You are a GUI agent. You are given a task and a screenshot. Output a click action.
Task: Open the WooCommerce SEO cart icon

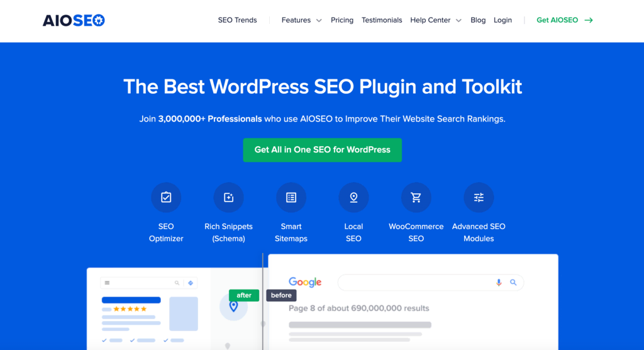[x=416, y=198]
